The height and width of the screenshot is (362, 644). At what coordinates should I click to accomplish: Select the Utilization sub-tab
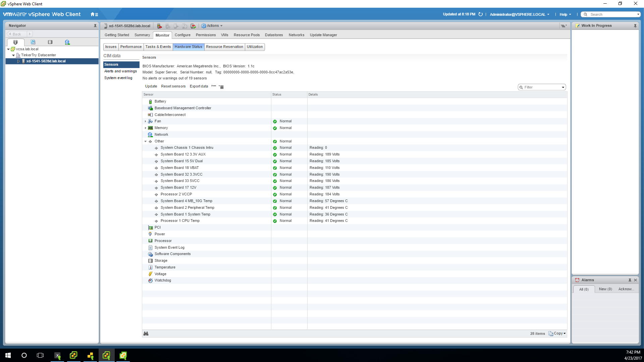click(255, 47)
